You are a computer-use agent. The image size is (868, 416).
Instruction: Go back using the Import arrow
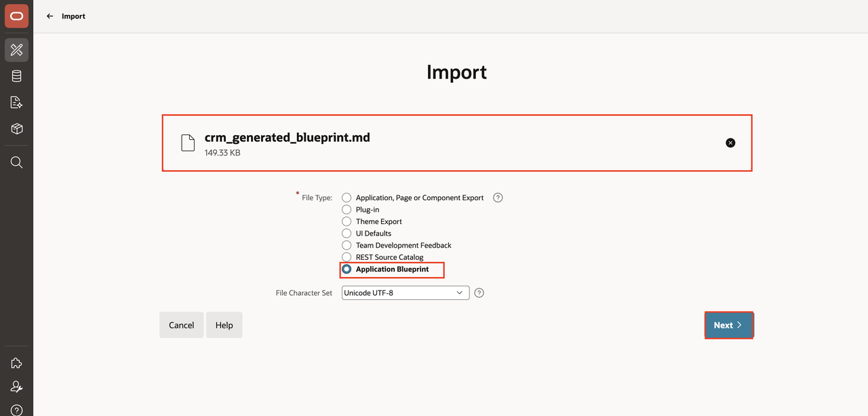(50, 16)
